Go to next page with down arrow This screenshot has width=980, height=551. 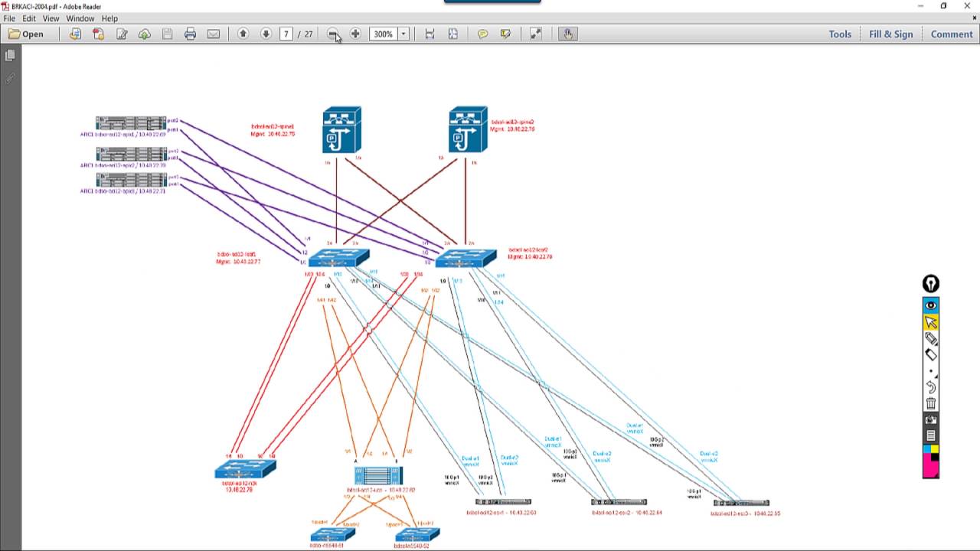point(266,34)
